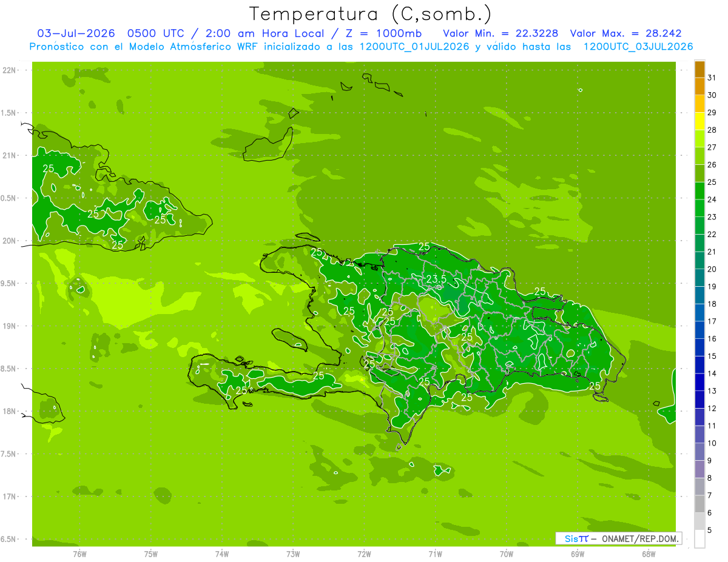
Task: Click the '72W' longitude axis label
Action: tap(364, 554)
